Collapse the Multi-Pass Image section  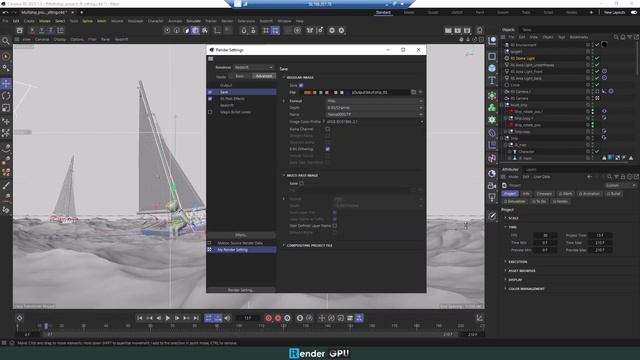284,175
